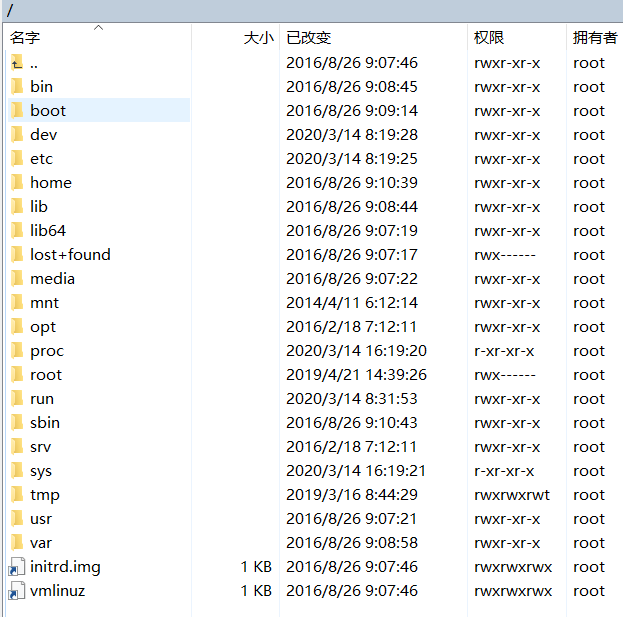Click the bin folder icon
Screen dimensions: 623x617
(17, 87)
